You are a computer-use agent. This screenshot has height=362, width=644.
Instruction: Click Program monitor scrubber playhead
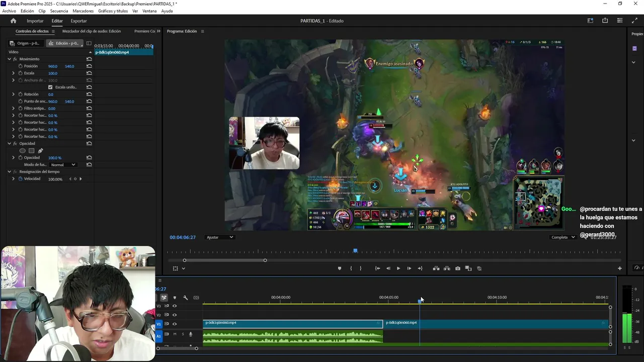pos(355,250)
